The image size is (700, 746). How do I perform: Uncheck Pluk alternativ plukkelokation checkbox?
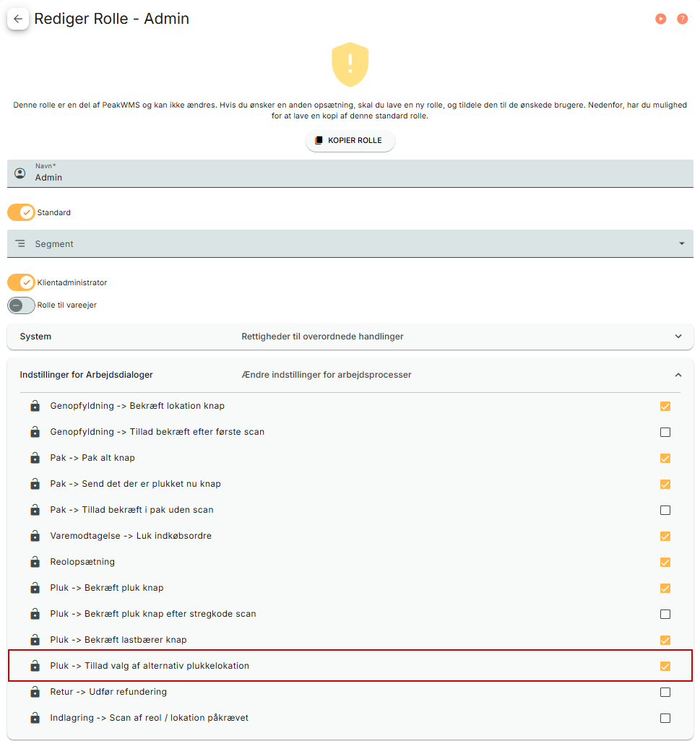point(665,666)
